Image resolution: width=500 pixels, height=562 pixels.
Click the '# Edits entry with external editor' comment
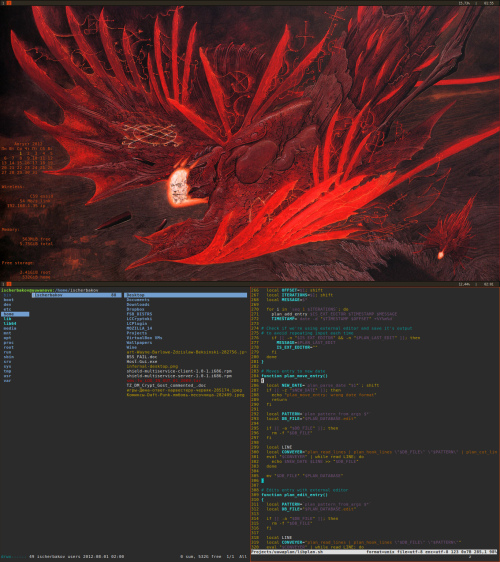coord(304,490)
